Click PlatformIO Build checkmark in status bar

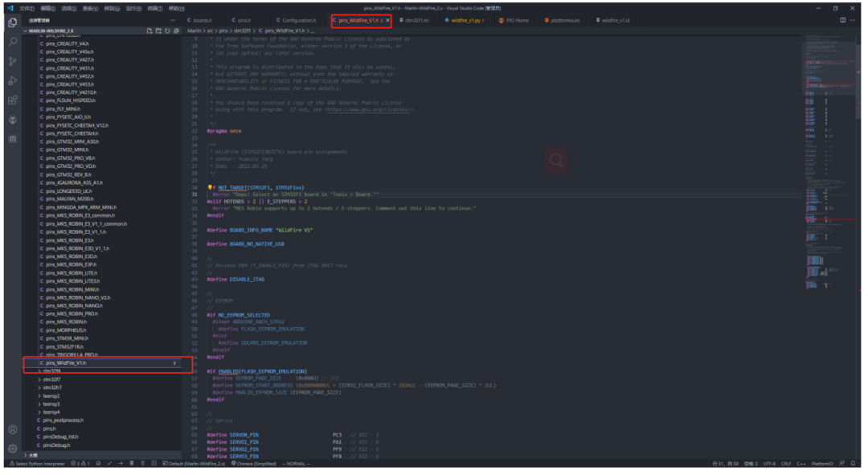coord(109,464)
